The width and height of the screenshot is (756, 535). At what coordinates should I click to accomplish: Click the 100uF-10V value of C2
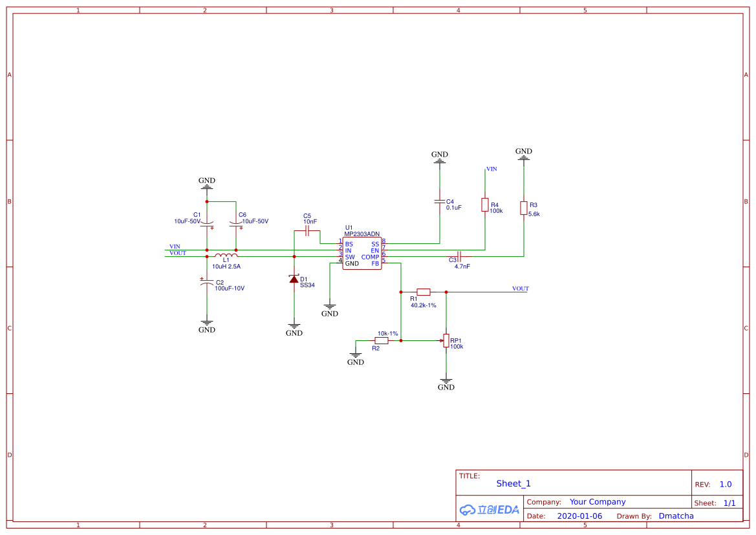[x=230, y=289]
